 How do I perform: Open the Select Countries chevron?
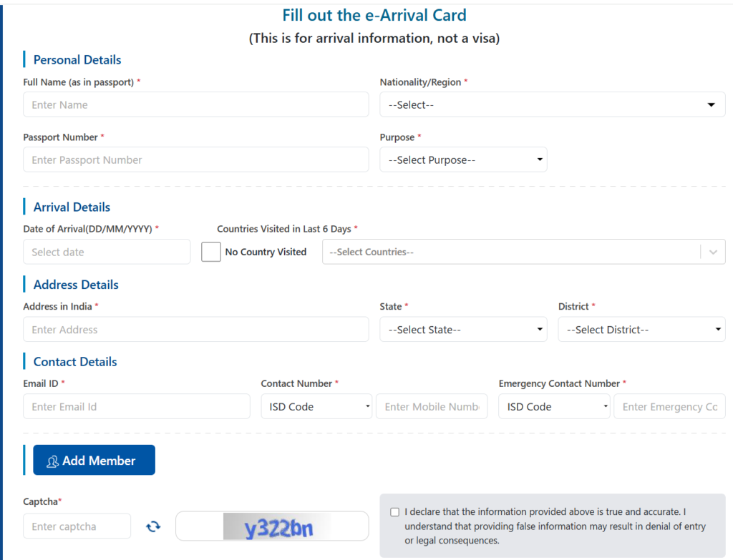(713, 252)
